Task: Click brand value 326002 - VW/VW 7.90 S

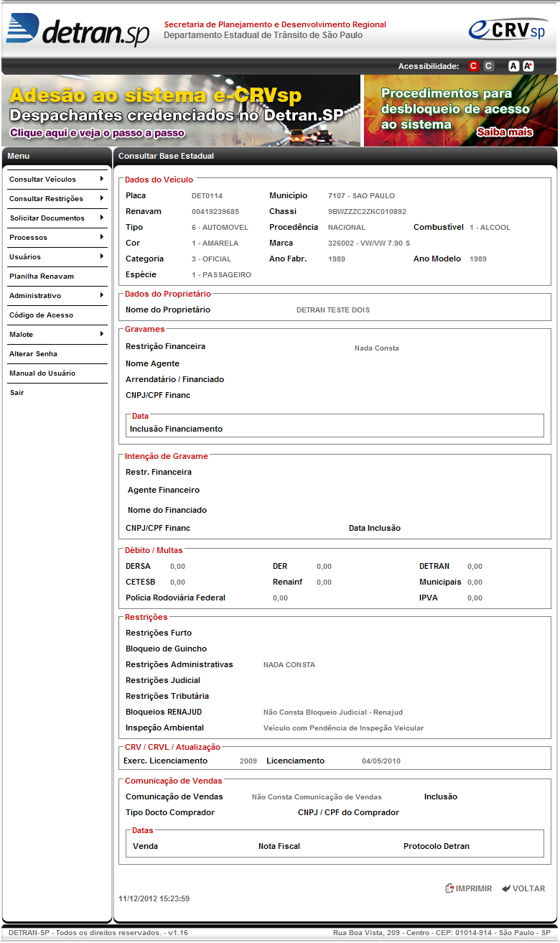Action: pos(369,243)
